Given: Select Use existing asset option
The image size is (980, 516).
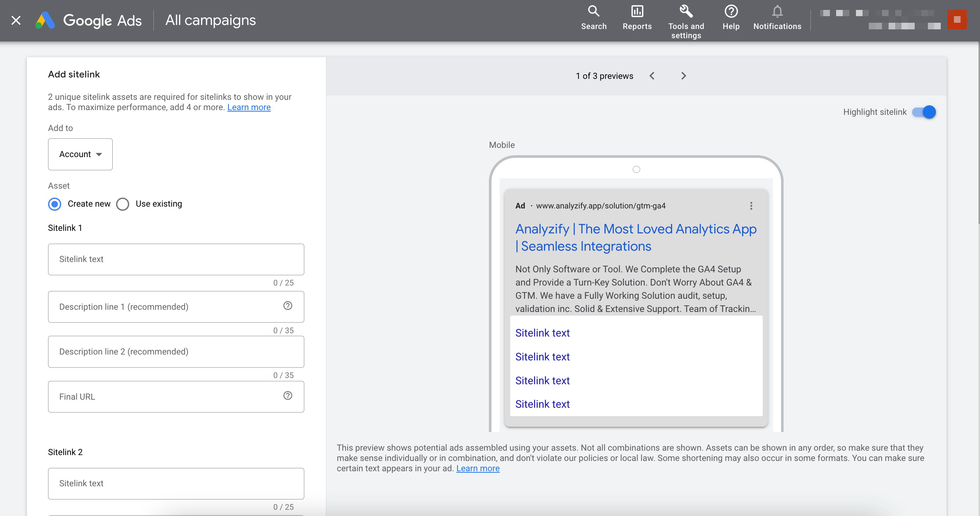Looking at the screenshot, I should tap(123, 204).
